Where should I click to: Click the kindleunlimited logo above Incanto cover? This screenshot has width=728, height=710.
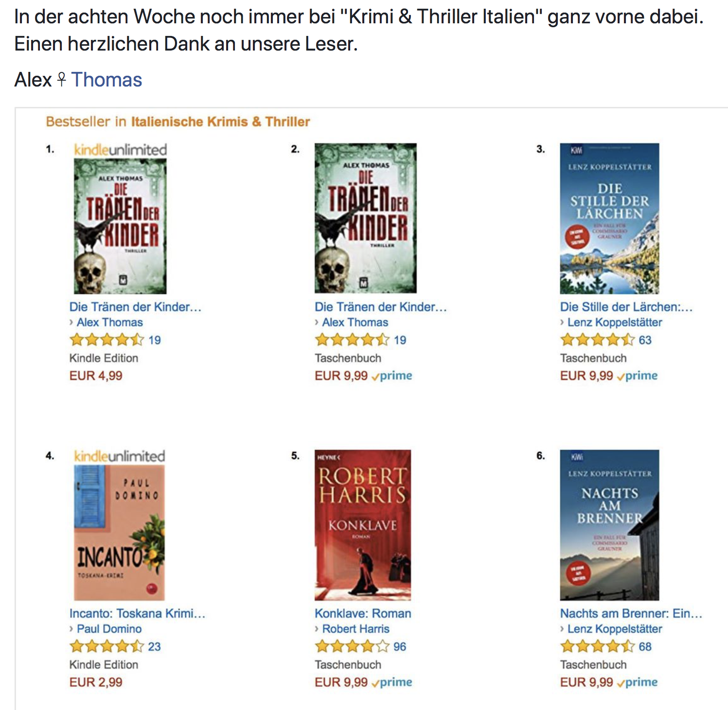tap(120, 456)
